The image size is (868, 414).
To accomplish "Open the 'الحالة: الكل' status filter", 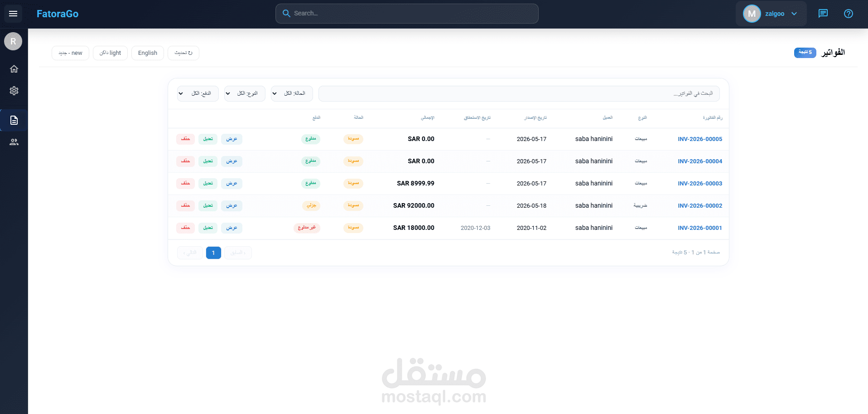I will [x=292, y=93].
